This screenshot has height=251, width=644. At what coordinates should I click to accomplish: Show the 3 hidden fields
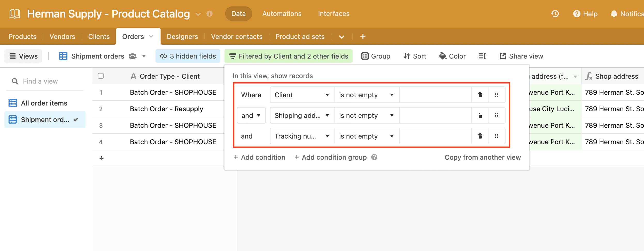pos(188,56)
